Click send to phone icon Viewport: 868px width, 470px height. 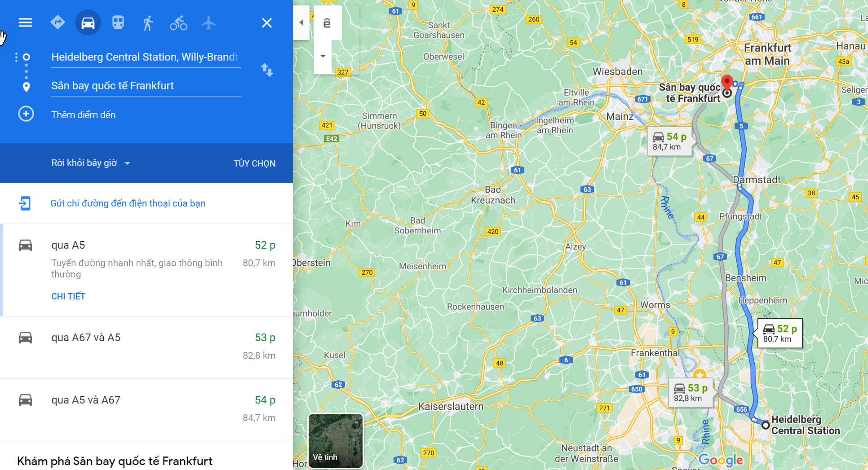[25, 203]
